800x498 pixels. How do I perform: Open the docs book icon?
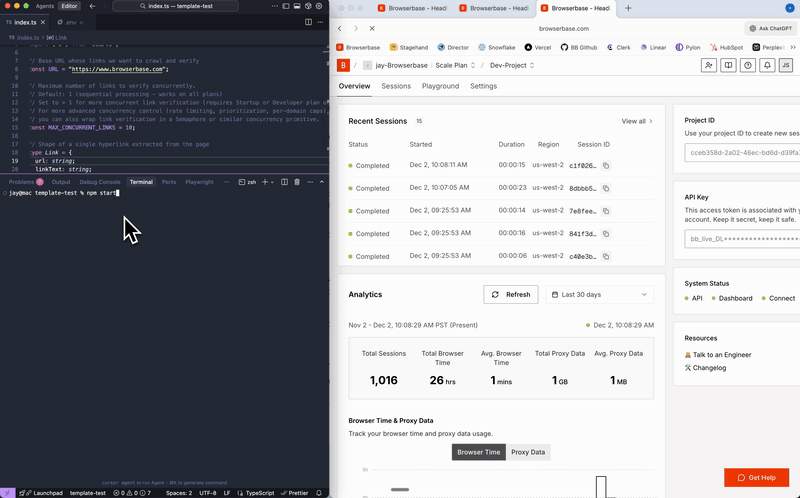pyautogui.click(x=729, y=65)
